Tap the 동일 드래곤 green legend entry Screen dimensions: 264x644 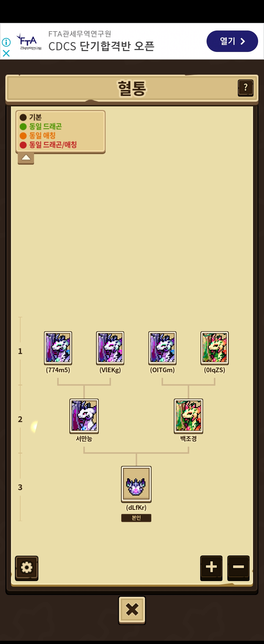click(41, 127)
